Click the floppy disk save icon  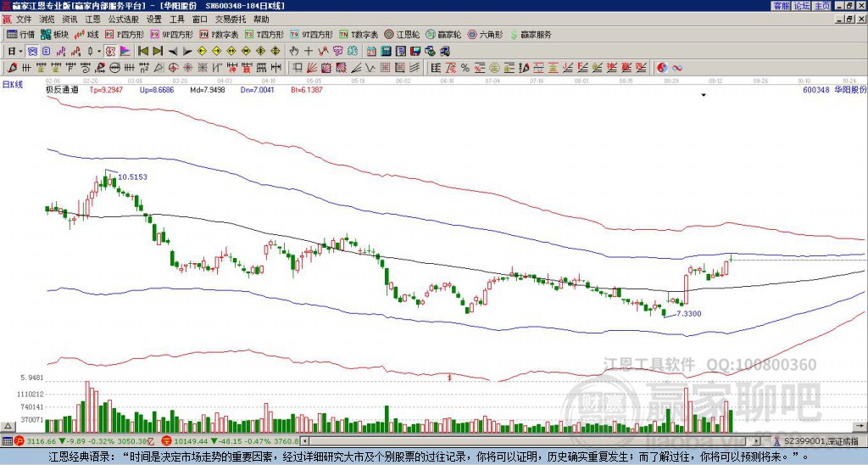coord(415,52)
